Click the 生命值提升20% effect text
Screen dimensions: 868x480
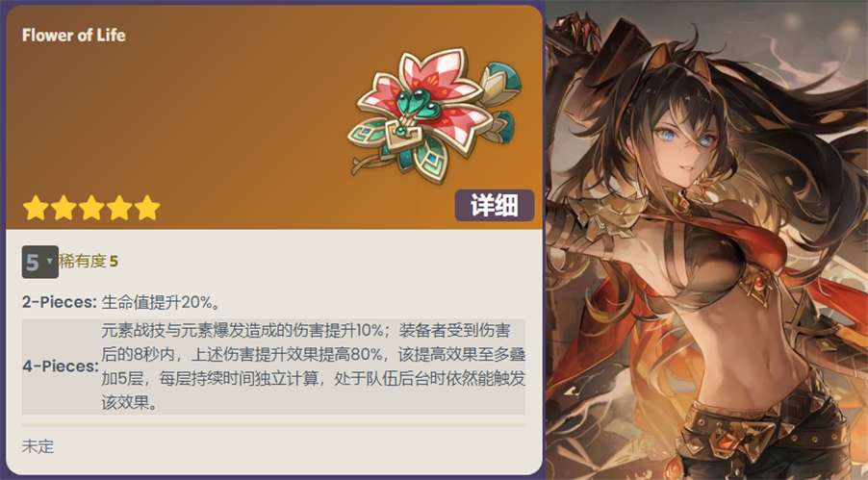162,302
